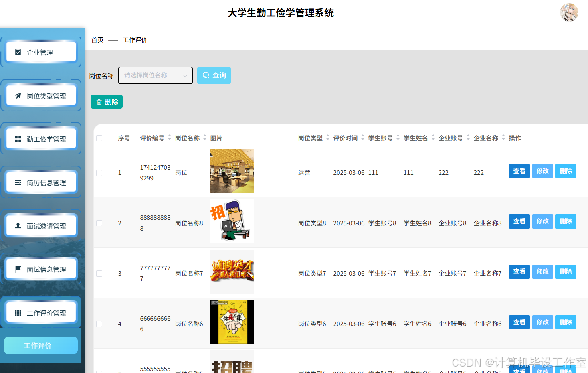Open the 面试邀请管理 sidebar menu
Image resolution: width=588 pixels, height=373 pixels.
click(41, 226)
